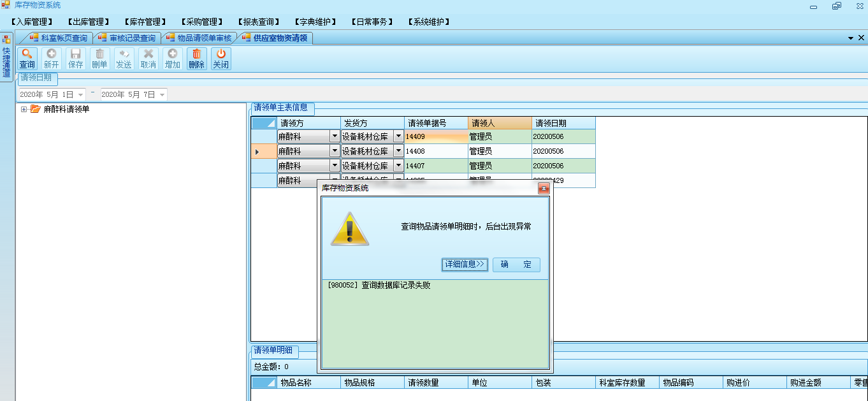Click the 确定 button in the dialog

coord(516,265)
